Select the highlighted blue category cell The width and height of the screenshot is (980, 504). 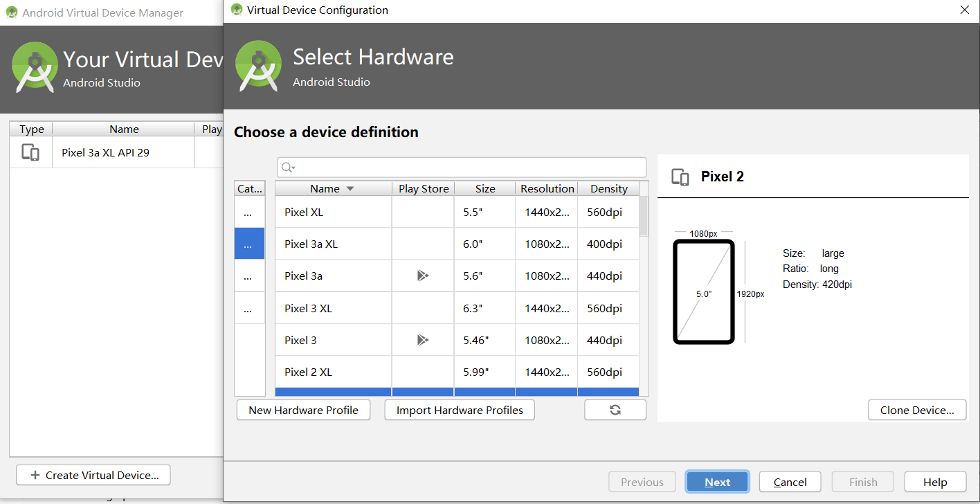pyautogui.click(x=249, y=244)
